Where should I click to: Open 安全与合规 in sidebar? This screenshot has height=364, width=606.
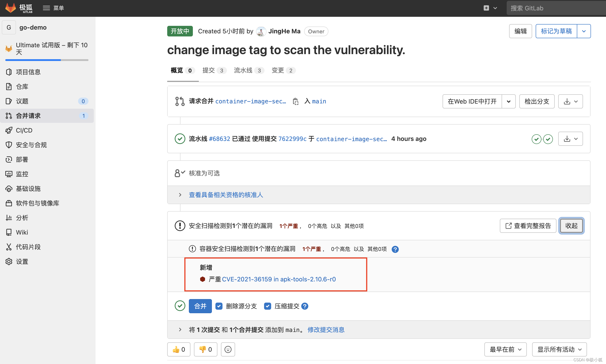31,145
